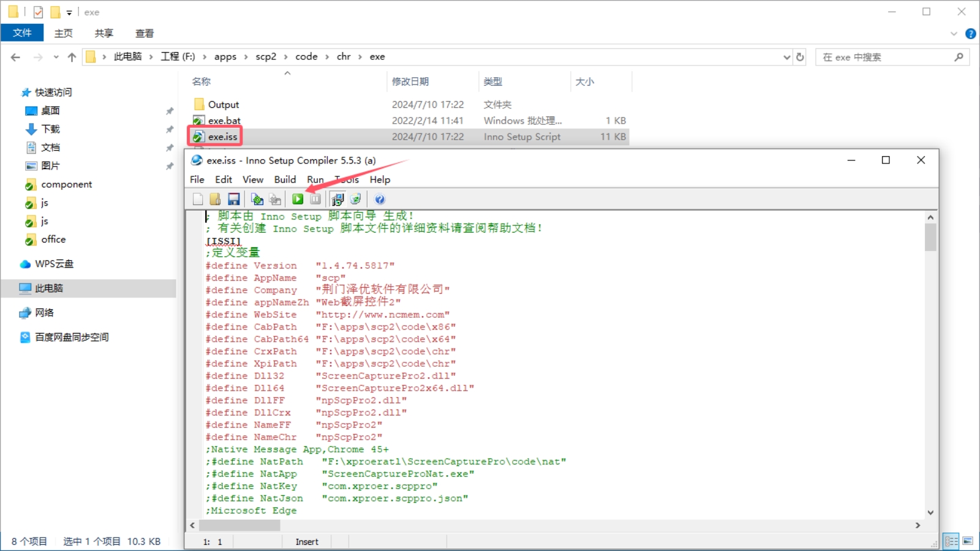Open the View menu in Inno Setup
980x551 pixels.
coord(252,179)
